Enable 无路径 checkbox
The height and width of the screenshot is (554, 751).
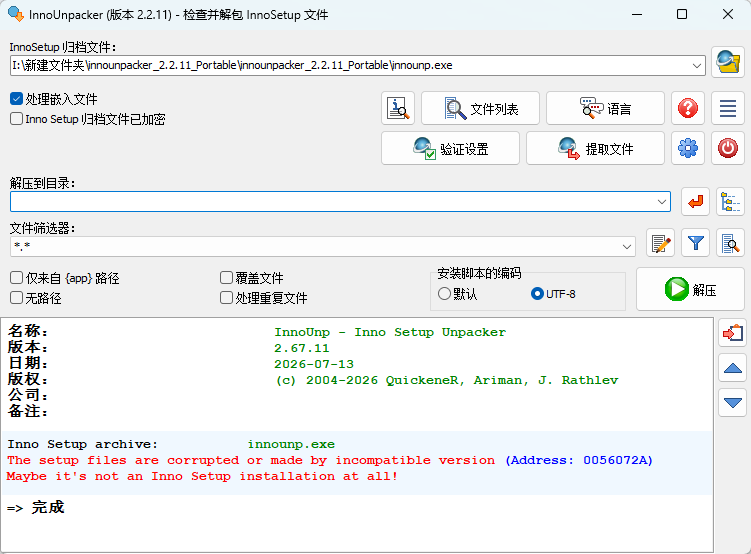click(x=16, y=298)
